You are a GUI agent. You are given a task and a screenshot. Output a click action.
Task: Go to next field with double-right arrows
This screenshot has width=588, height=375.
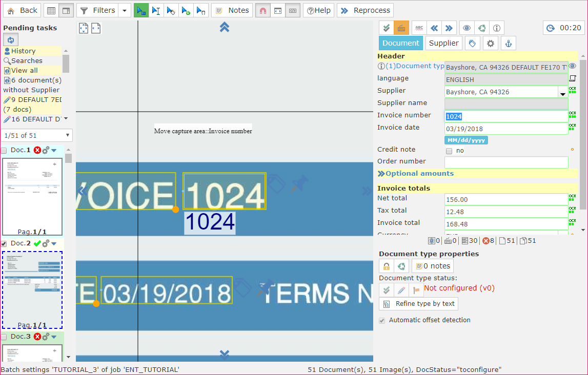click(449, 28)
